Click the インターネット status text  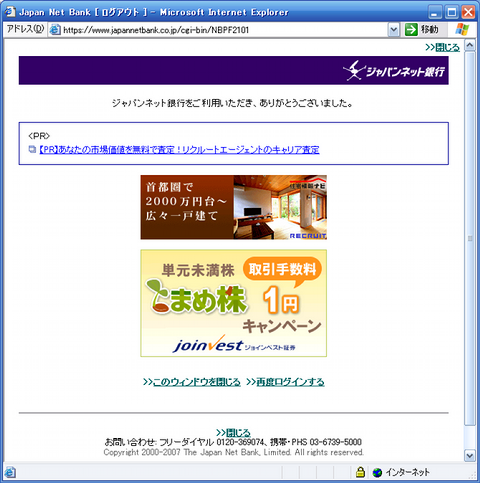[x=408, y=472]
